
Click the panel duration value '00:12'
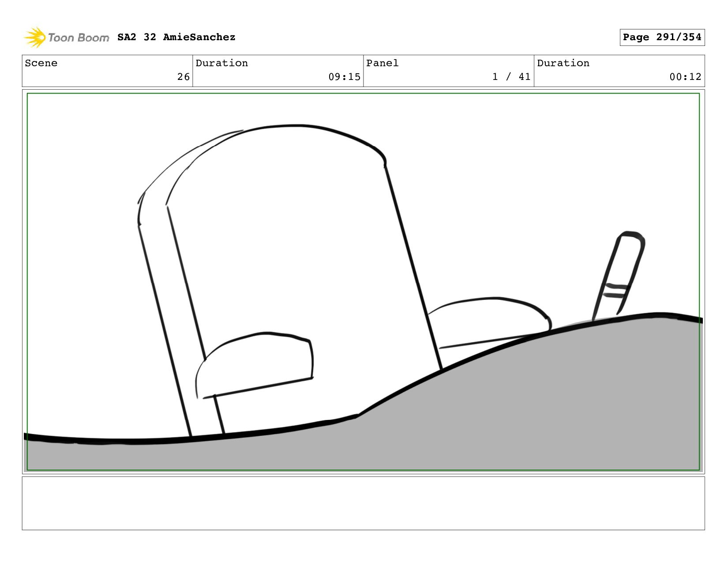click(685, 77)
